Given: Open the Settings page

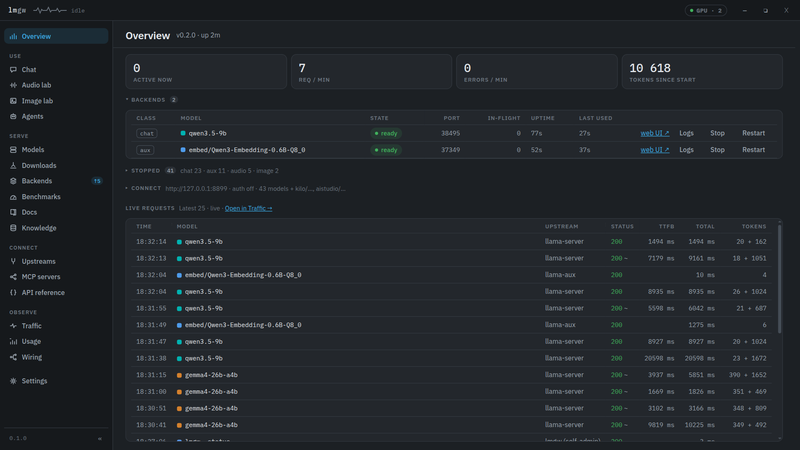Looking at the screenshot, I should coord(56,381).
